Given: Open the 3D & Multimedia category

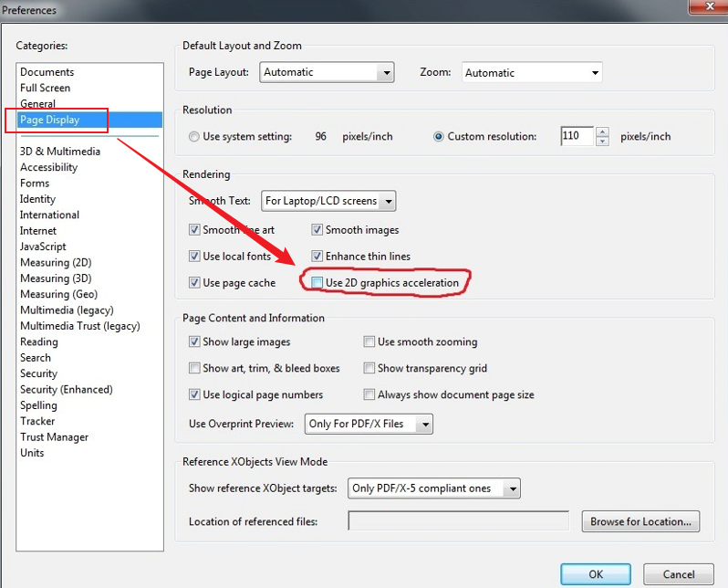Looking at the screenshot, I should pos(60,152).
